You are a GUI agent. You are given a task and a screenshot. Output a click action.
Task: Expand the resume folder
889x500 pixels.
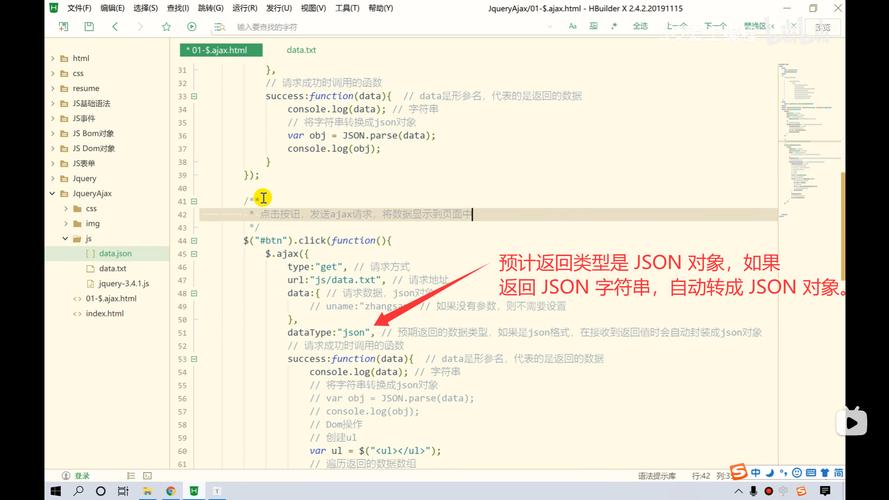click(x=53, y=88)
